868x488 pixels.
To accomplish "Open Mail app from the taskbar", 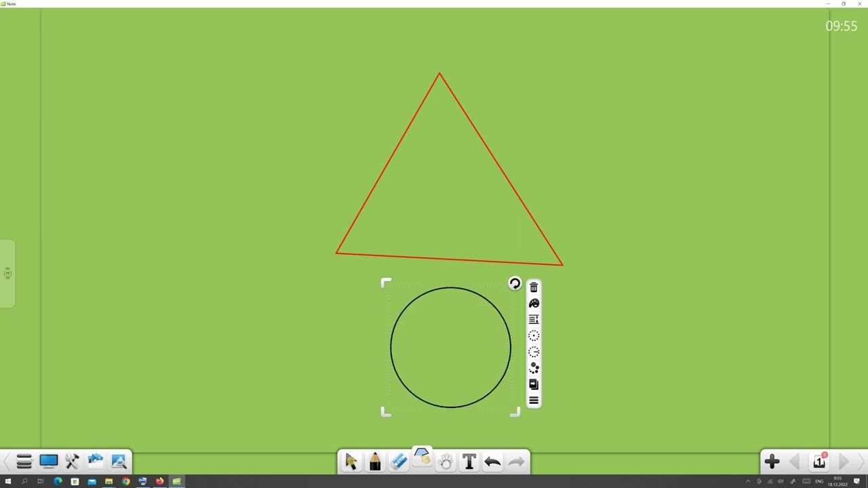I will (92, 481).
